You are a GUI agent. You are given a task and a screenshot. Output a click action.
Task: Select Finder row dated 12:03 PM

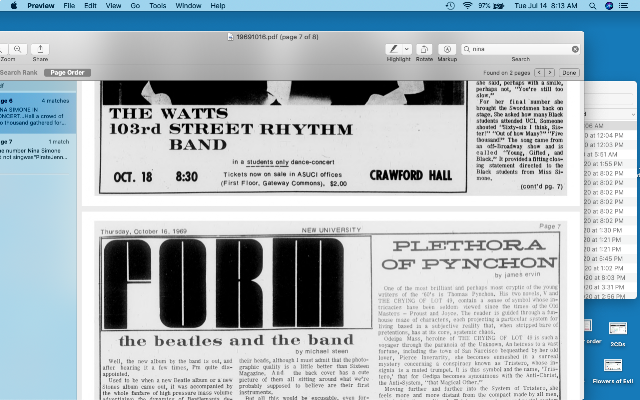click(x=610, y=145)
